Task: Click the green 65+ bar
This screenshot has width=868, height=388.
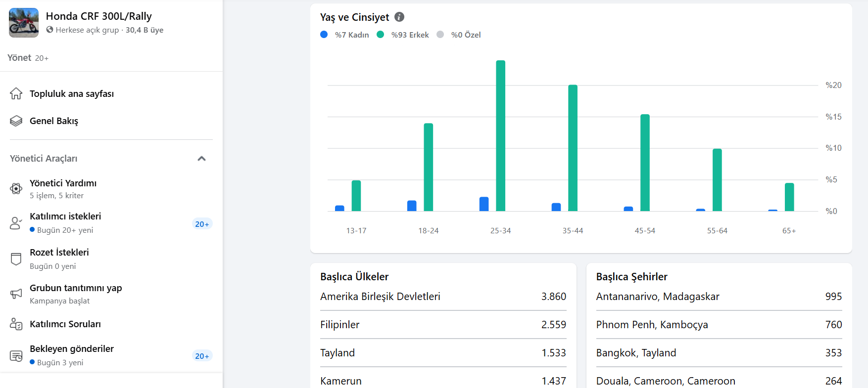Action: pyautogui.click(x=790, y=197)
